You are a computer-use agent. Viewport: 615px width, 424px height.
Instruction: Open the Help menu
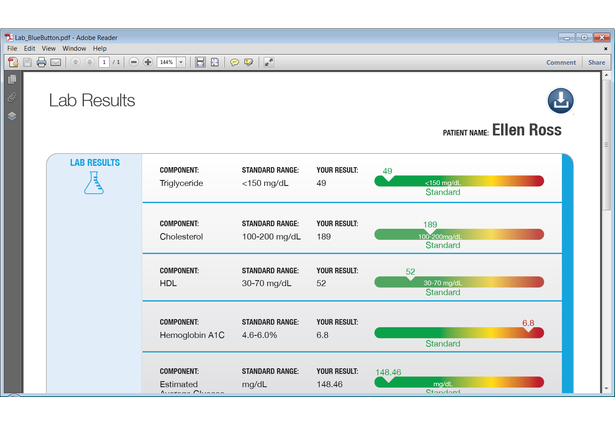point(100,48)
